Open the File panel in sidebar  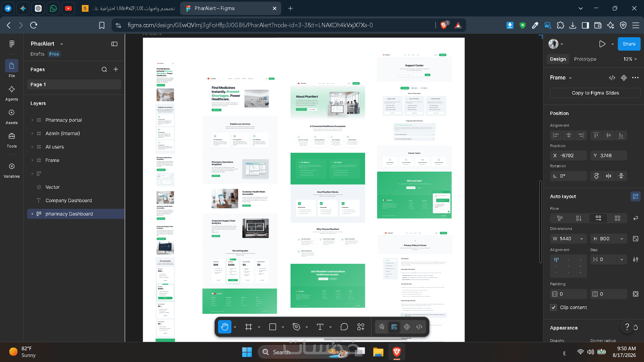[12, 69]
